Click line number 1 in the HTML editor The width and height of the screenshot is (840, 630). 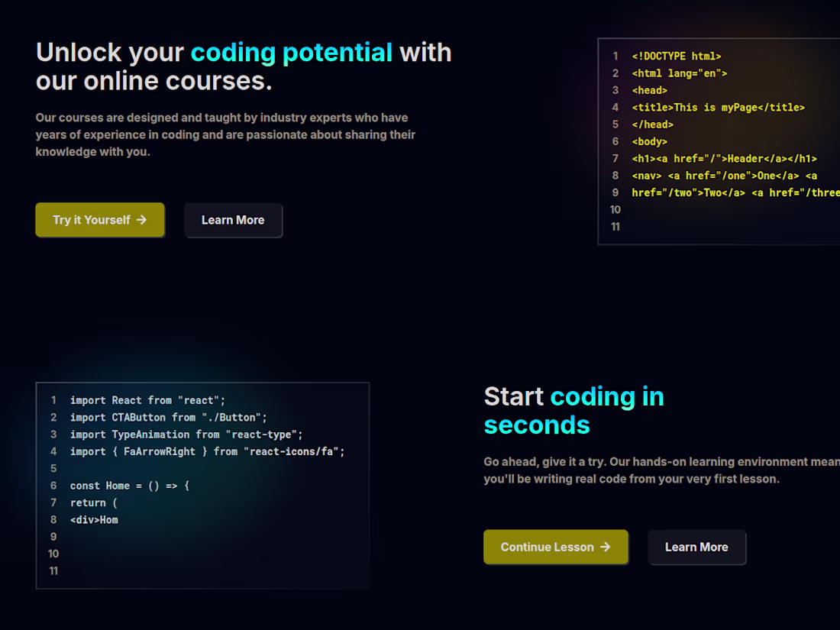615,56
